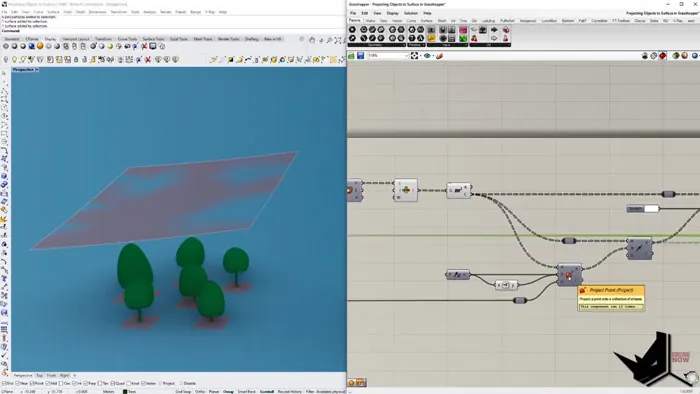Image resolution: width=700 pixels, height=394 pixels.
Task: Switch to Rhino's Surface Tools toolbar tab
Action: pyautogui.click(x=153, y=39)
